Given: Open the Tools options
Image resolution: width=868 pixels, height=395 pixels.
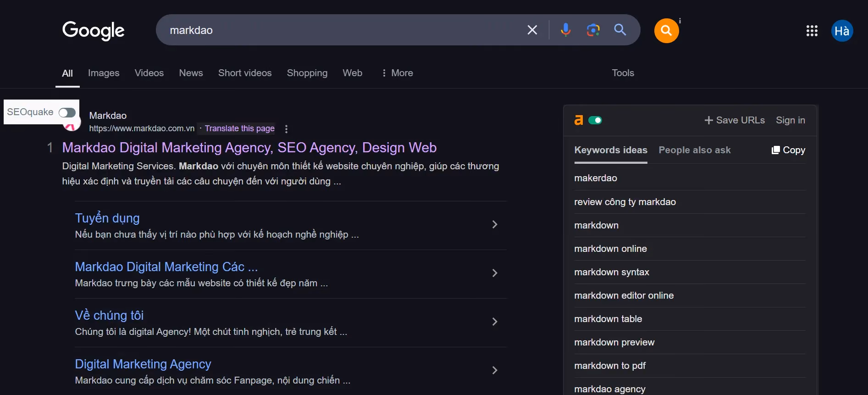Looking at the screenshot, I should click(x=623, y=73).
